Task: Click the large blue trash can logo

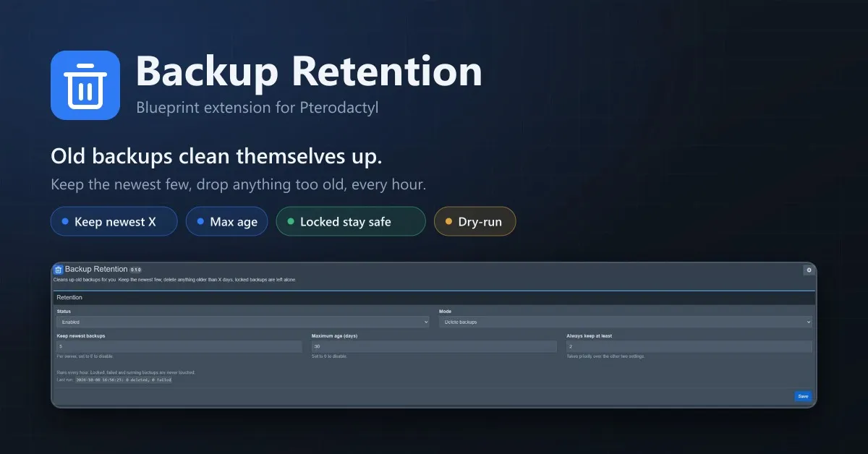Action: (x=85, y=85)
